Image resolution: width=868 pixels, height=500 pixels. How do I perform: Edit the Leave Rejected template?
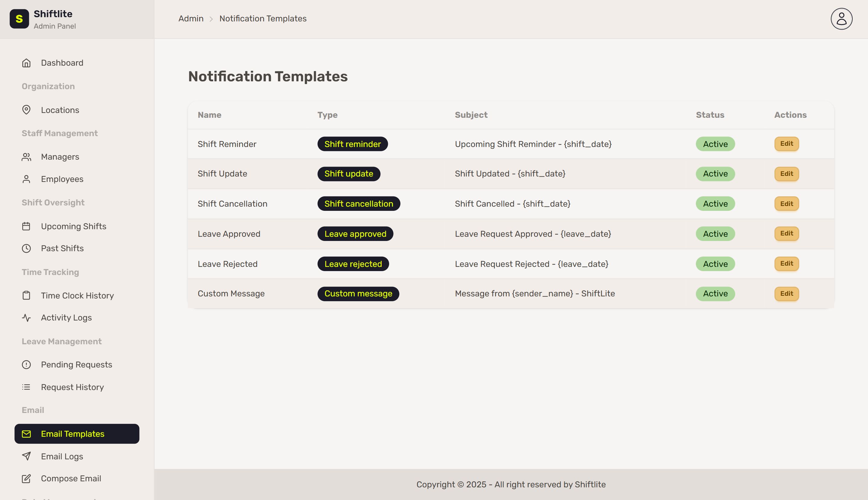point(786,264)
